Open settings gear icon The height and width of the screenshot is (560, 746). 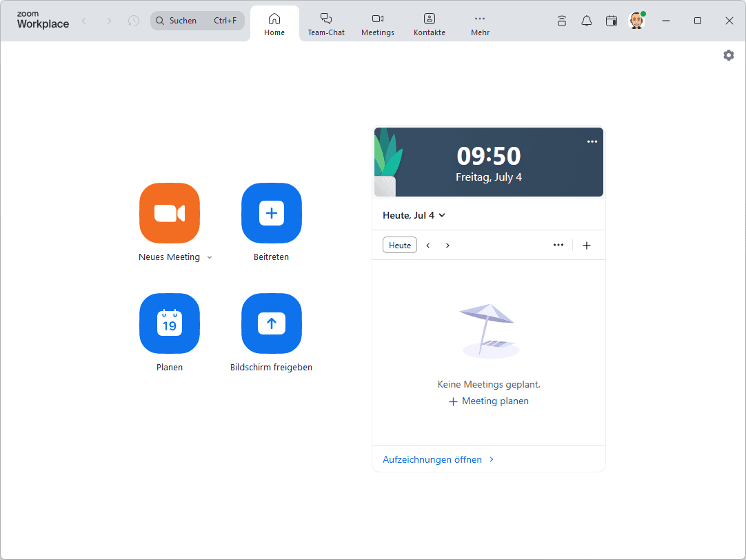click(x=728, y=55)
